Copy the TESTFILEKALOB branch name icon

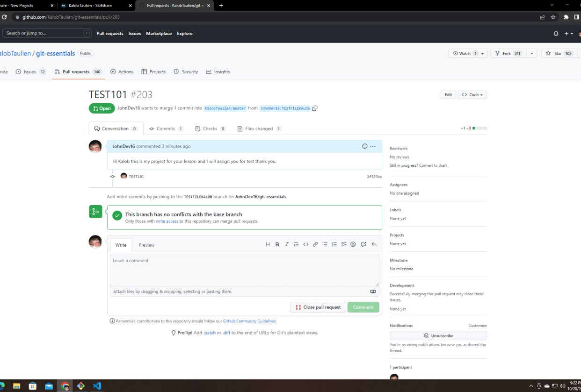315,108
